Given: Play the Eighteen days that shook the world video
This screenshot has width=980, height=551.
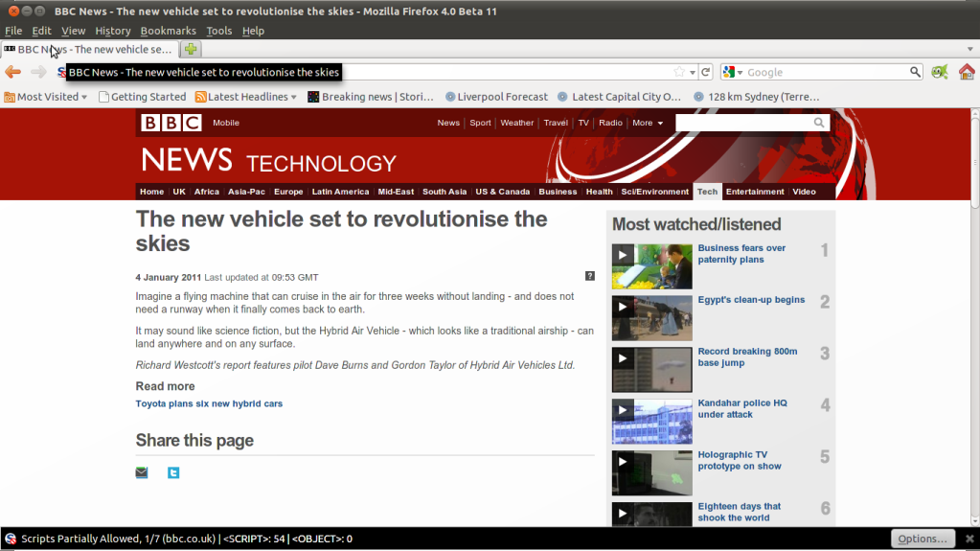Looking at the screenshot, I should pos(623,514).
